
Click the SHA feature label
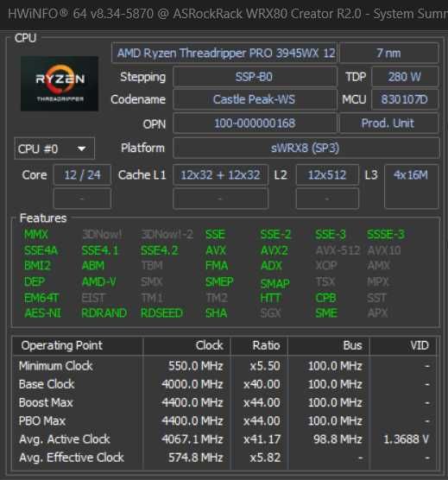click(x=217, y=313)
